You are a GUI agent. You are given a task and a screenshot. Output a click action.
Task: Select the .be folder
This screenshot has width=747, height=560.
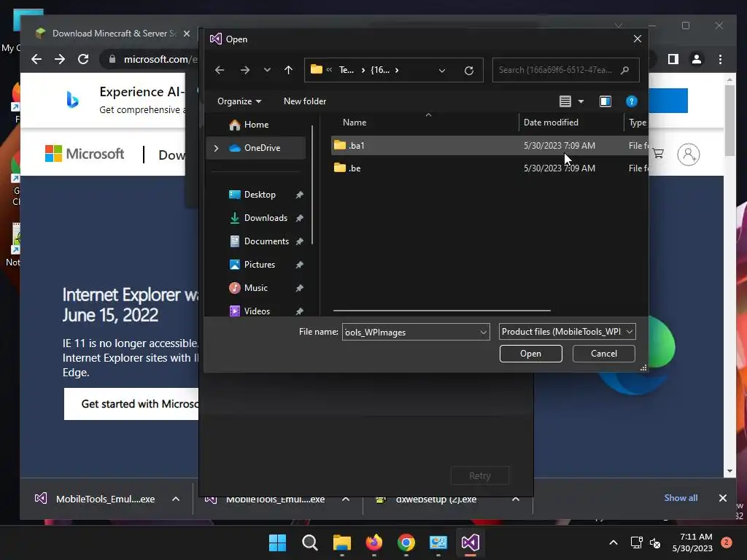pyautogui.click(x=489, y=168)
